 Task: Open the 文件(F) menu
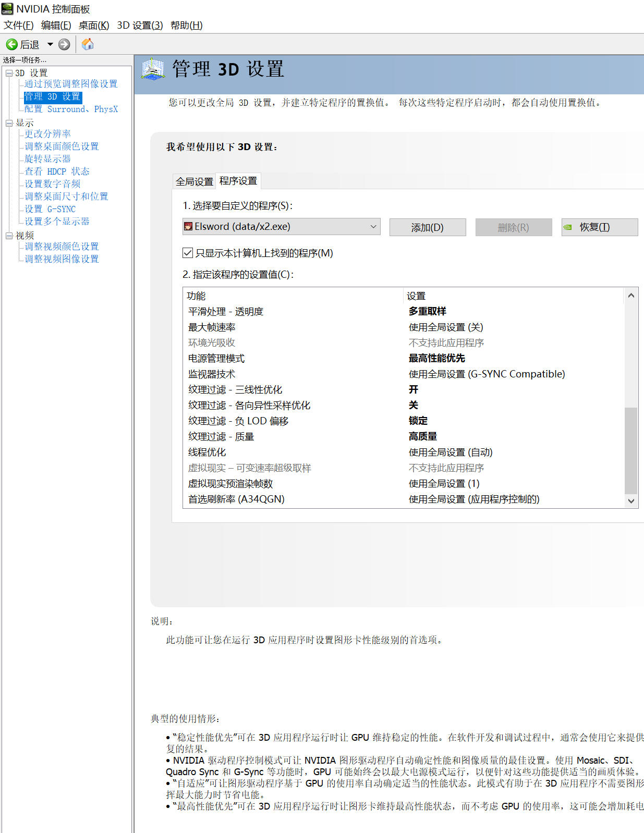pos(19,26)
